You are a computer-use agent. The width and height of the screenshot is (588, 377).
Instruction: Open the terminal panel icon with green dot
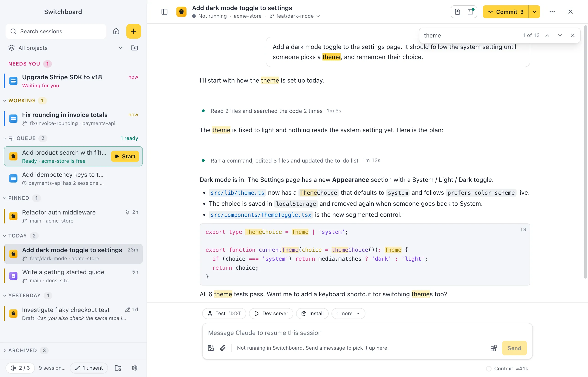tap(471, 12)
